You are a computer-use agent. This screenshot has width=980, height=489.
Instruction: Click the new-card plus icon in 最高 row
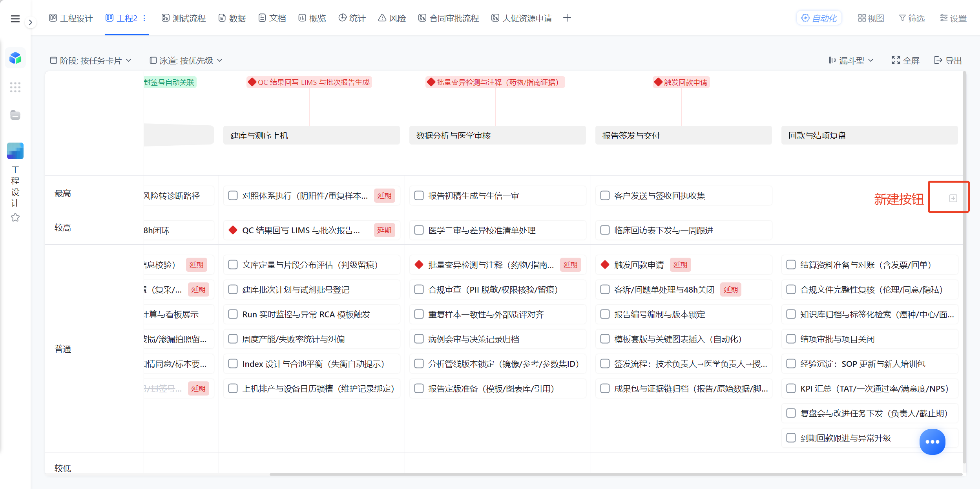[953, 198]
